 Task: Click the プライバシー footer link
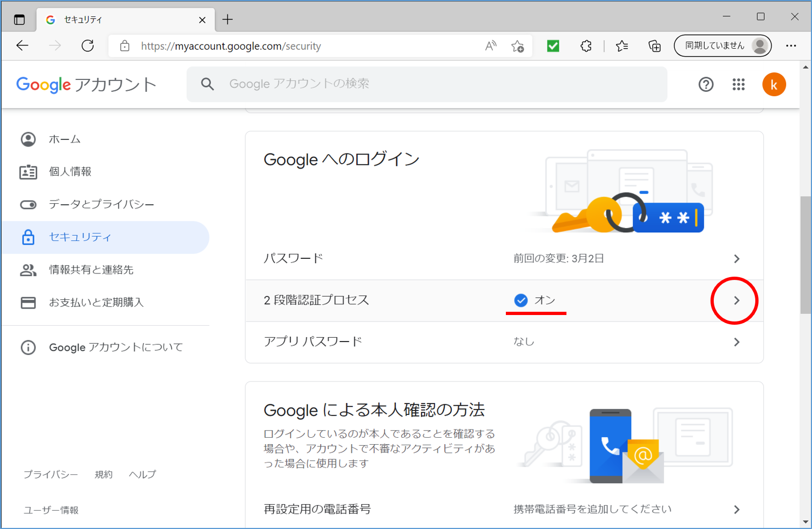(51, 474)
